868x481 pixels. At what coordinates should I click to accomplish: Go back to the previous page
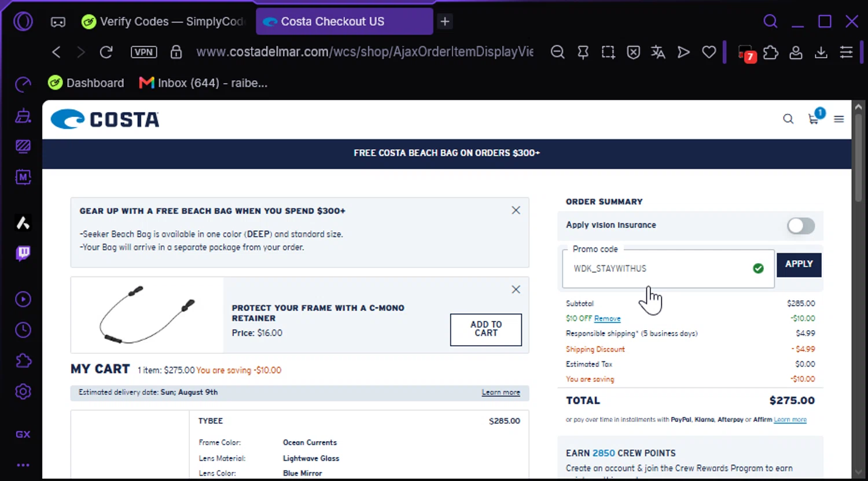click(56, 52)
